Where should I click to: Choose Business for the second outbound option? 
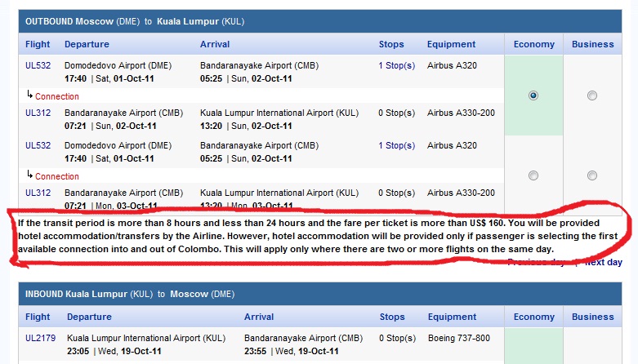click(592, 175)
